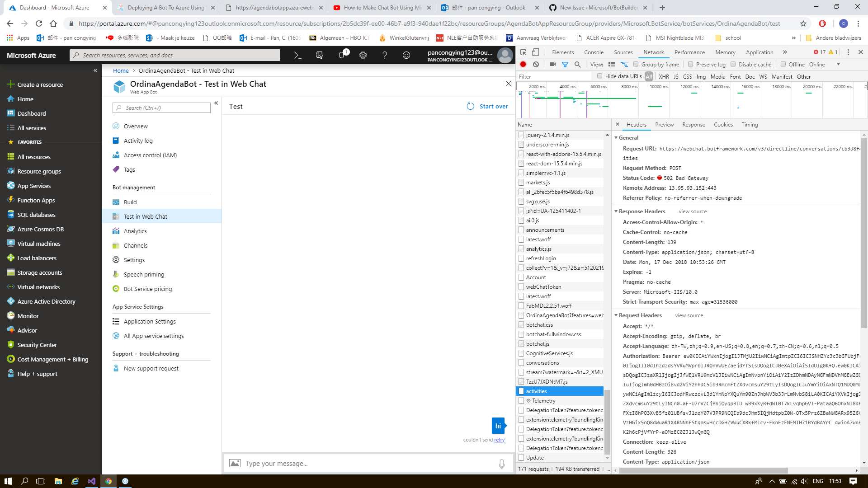The height and width of the screenshot is (488, 868).
Task: Open Azure notifications bell
Action: tap(341, 55)
